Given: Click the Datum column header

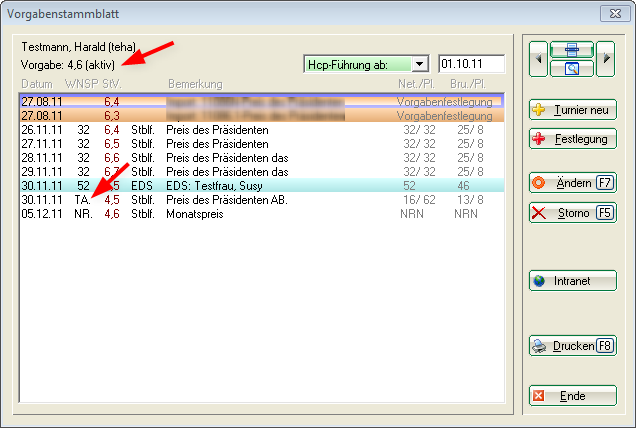Looking at the screenshot, I should (37, 84).
